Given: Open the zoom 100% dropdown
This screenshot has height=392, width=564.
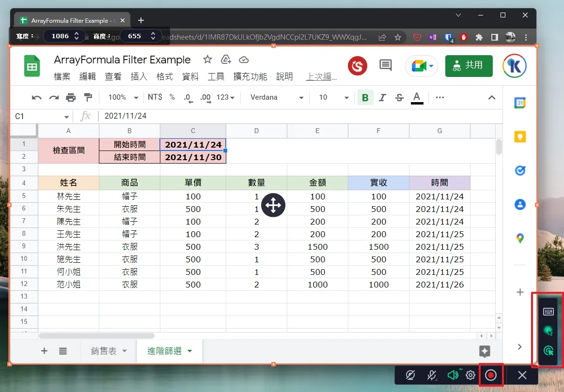Looking at the screenshot, I should 123,97.
